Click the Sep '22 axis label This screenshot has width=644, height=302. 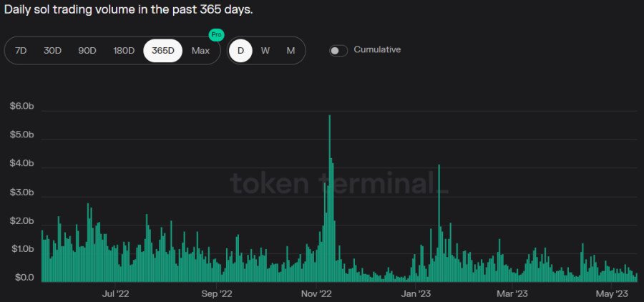point(216,293)
